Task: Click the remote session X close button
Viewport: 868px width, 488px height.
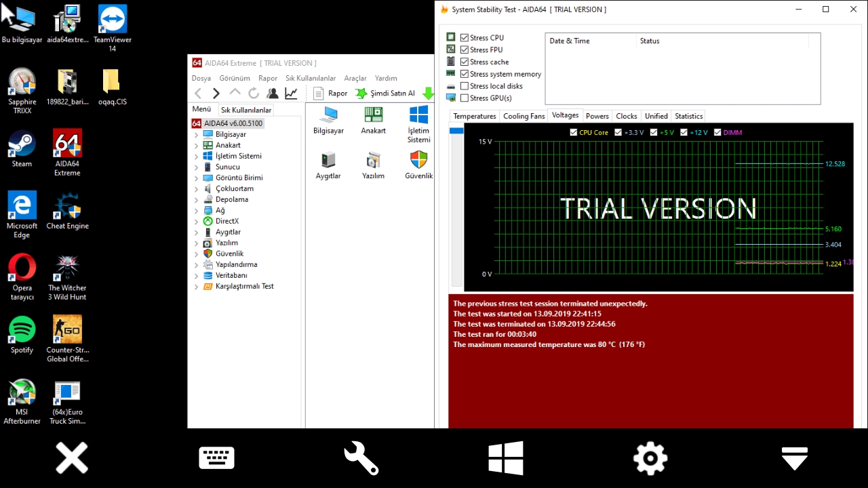Action: click(x=72, y=458)
